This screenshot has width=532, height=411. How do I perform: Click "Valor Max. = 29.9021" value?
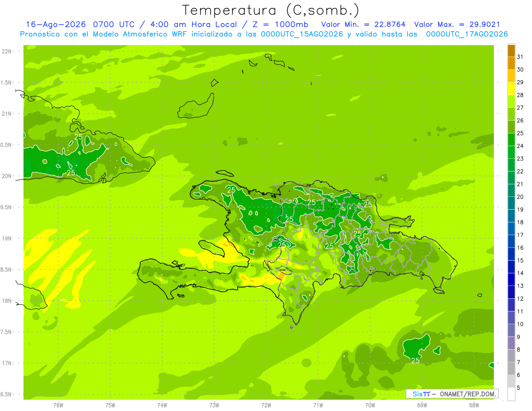457,24
